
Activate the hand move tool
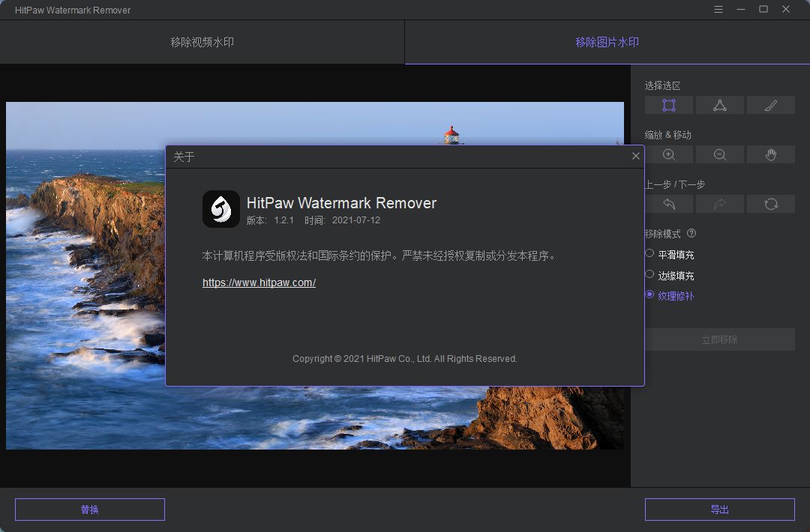pyautogui.click(x=771, y=155)
